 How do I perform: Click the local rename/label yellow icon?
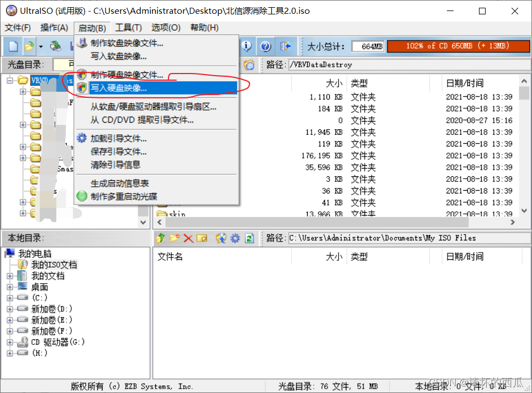(x=202, y=238)
